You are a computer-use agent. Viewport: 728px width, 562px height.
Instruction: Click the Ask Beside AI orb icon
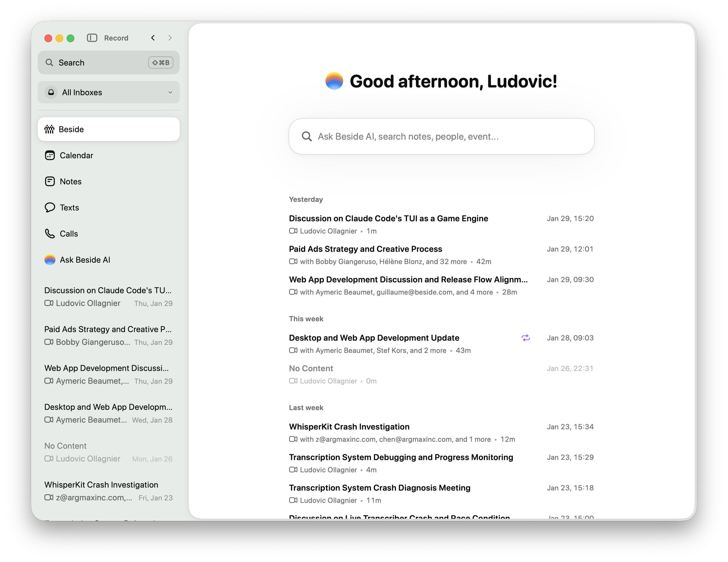50,260
